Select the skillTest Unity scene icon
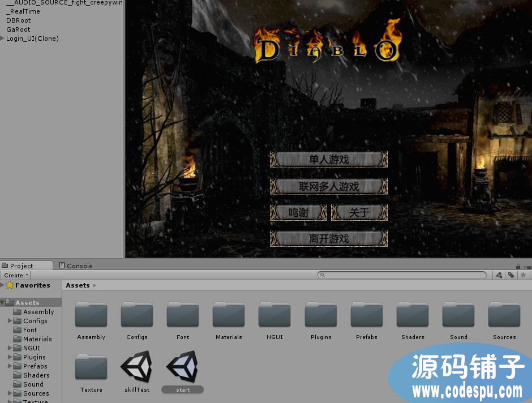 [137, 367]
